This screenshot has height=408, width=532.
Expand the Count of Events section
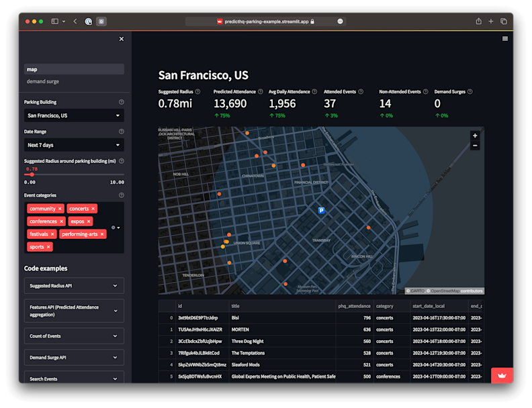click(74, 336)
